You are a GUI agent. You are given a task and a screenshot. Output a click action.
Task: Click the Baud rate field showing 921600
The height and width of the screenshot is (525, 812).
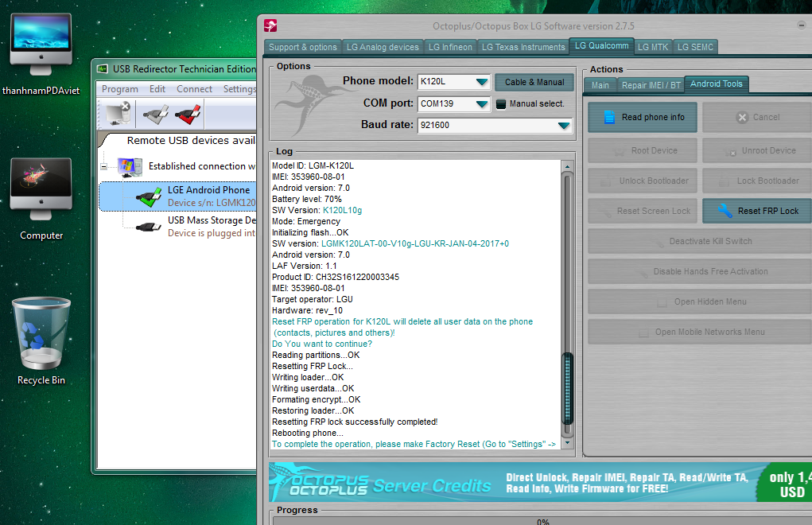tap(495, 126)
